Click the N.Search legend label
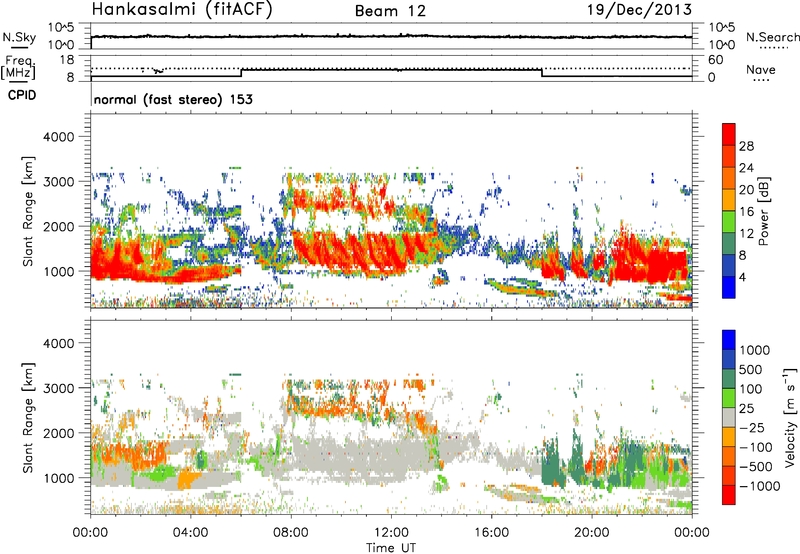The height and width of the screenshot is (554, 800). pos(773,37)
